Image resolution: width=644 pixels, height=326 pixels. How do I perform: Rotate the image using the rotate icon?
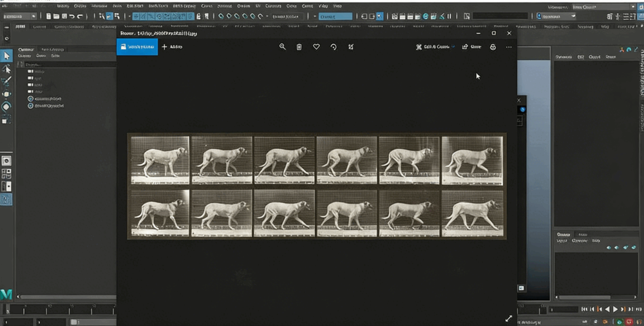[334, 47]
